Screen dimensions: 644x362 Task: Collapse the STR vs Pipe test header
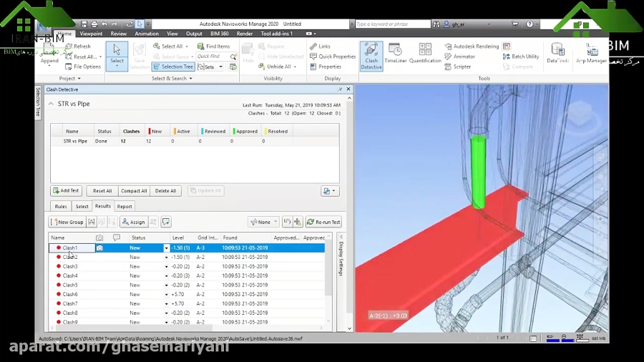[51, 104]
